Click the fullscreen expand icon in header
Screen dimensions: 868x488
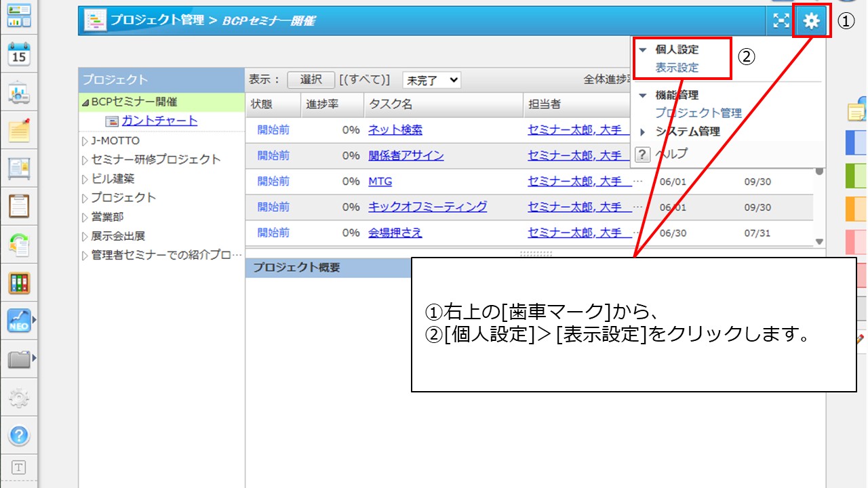point(781,22)
